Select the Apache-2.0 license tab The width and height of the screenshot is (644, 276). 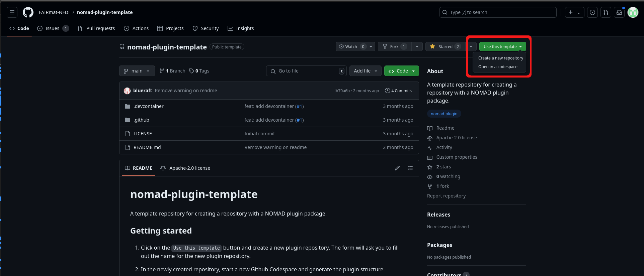pos(185,168)
